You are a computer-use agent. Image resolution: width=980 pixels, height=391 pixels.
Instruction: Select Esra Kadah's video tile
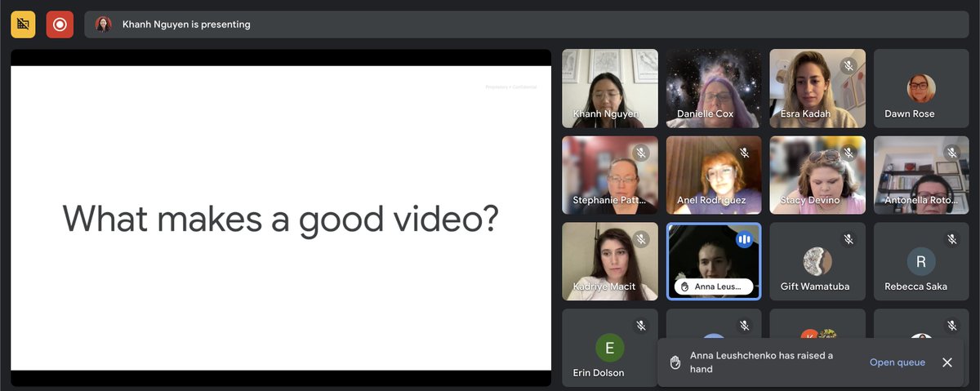tap(817, 88)
